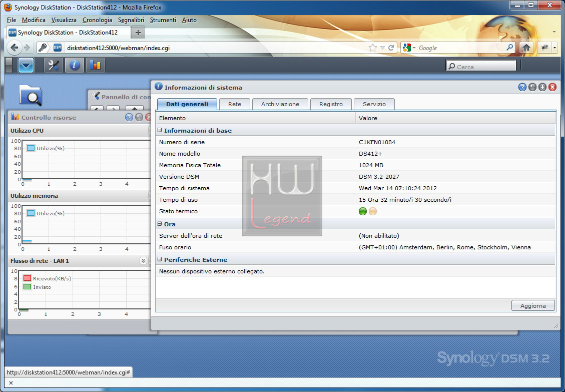Open the Visualizza menu
The image size is (565, 392).
tap(64, 20)
